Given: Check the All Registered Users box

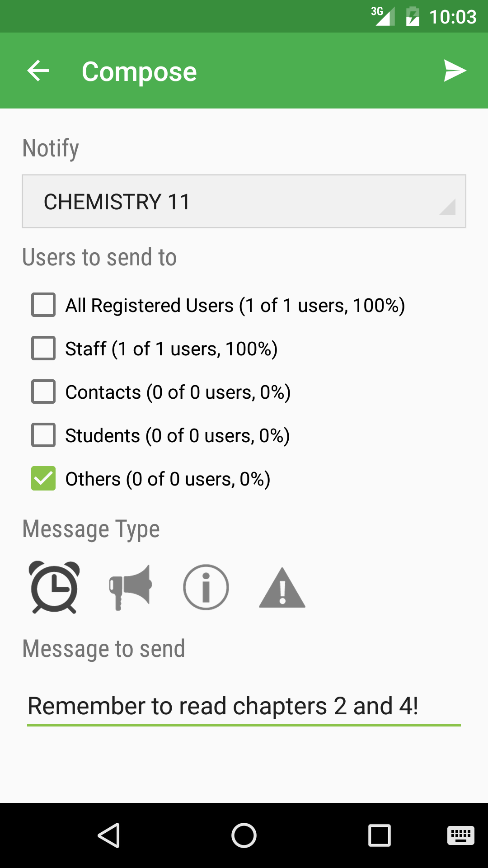Looking at the screenshot, I should [43, 305].
